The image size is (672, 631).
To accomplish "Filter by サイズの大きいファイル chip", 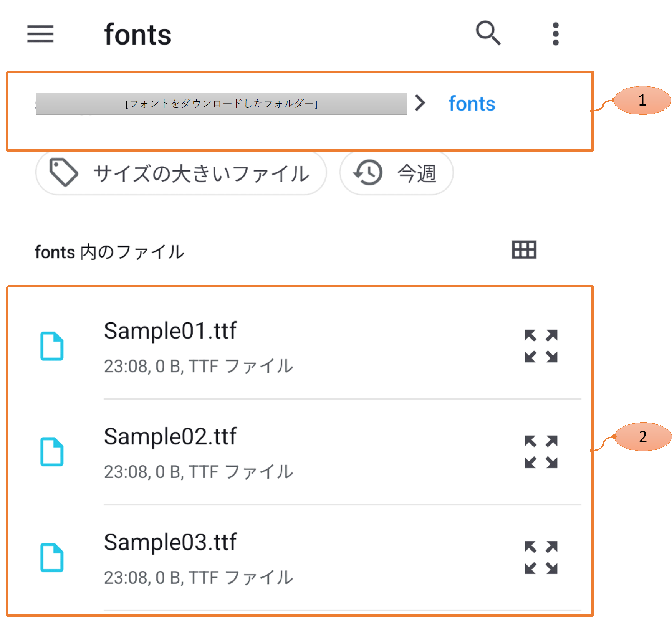I will coord(181,173).
